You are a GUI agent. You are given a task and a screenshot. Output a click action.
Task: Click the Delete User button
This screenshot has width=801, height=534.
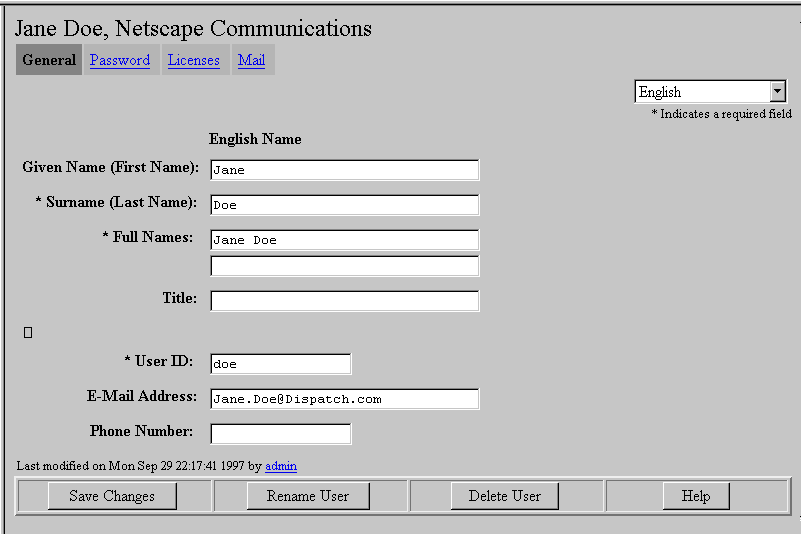pos(505,496)
